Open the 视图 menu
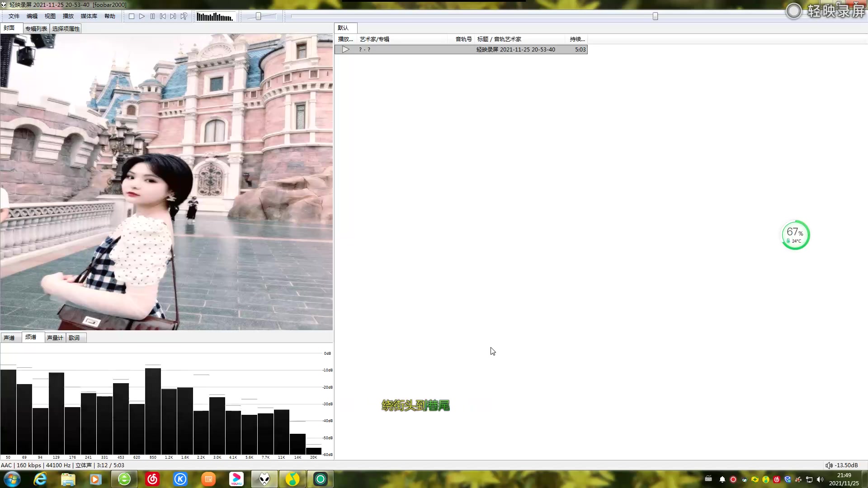 [50, 16]
